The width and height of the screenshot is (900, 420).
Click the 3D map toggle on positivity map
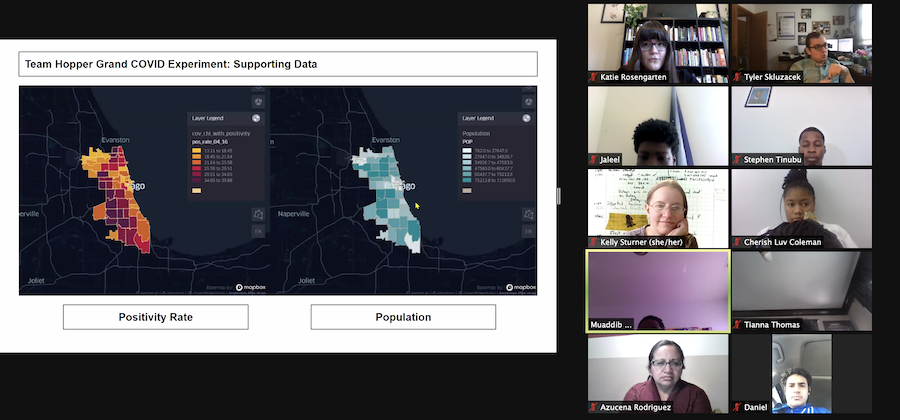click(259, 101)
